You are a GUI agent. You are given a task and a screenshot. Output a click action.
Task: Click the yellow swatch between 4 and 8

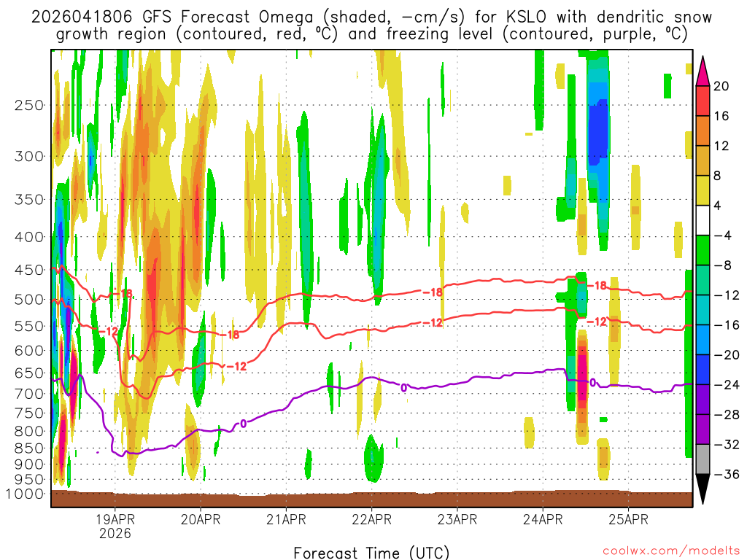pyautogui.click(x=704, y=190)
